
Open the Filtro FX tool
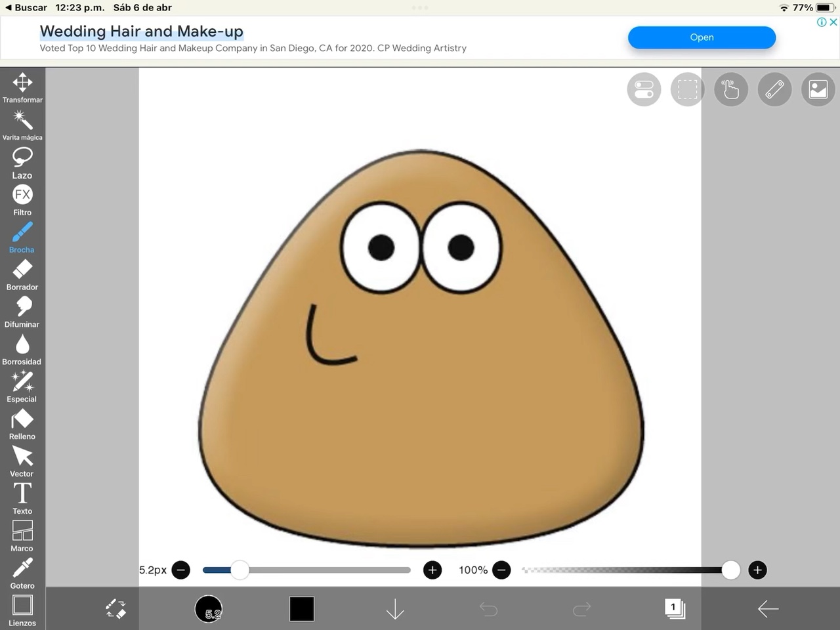tap(22, 199)
